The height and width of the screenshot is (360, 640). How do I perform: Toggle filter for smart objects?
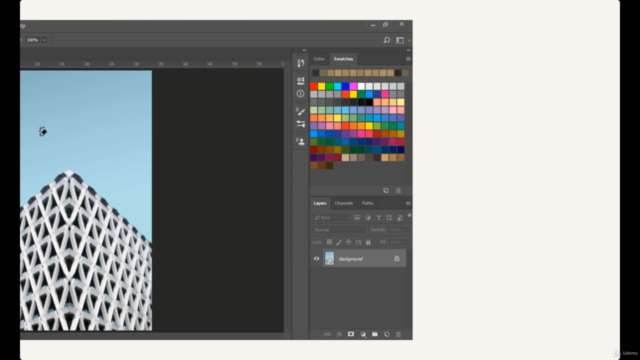400,218
